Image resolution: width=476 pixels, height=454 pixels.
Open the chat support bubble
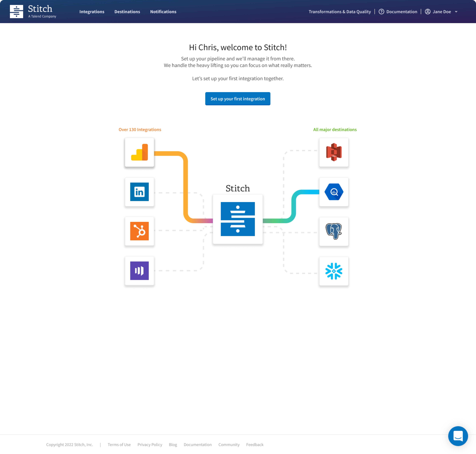tap(458, 436)
